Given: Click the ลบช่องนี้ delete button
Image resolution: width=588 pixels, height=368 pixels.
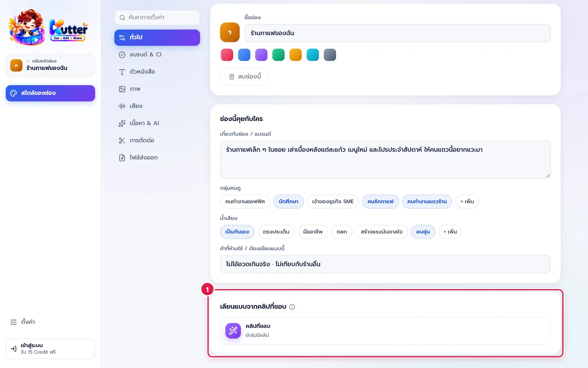Looking at the screenshot, I should tap(245, 76).
